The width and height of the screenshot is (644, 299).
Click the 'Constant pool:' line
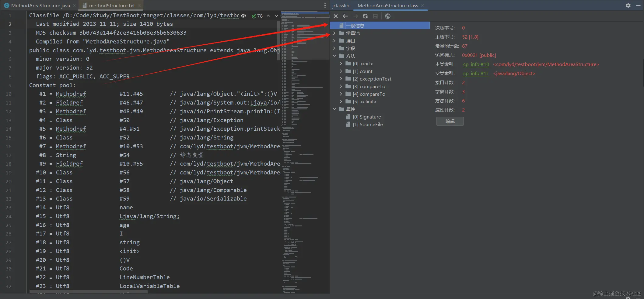point(52,85)
